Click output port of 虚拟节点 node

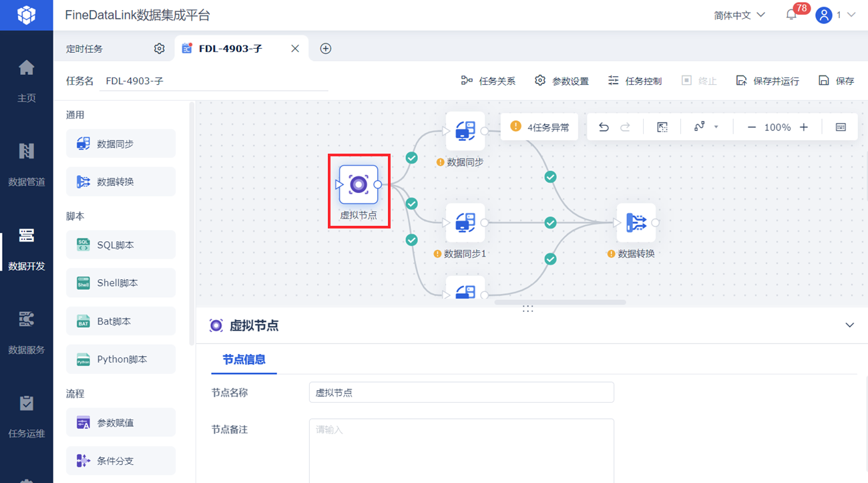point(378,184)
